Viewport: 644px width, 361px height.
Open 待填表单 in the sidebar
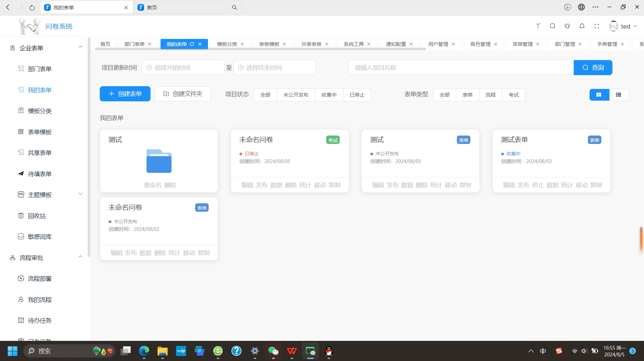point(40,174)
